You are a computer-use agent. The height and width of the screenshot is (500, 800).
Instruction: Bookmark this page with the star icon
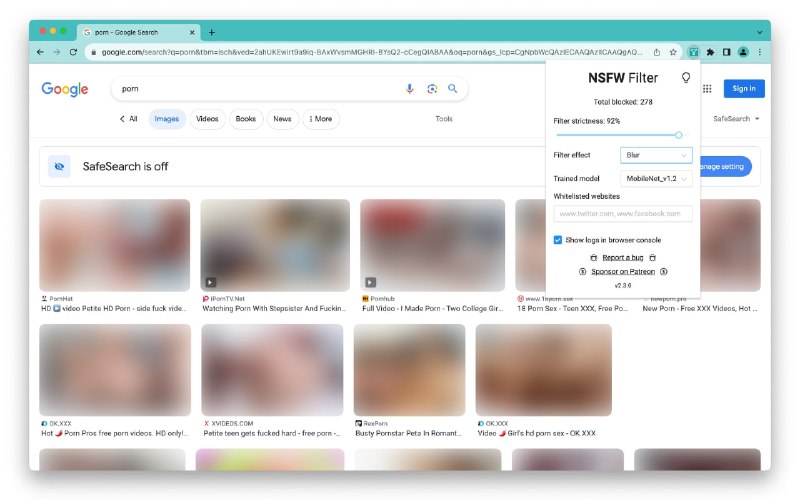click(x=673, y=52)
